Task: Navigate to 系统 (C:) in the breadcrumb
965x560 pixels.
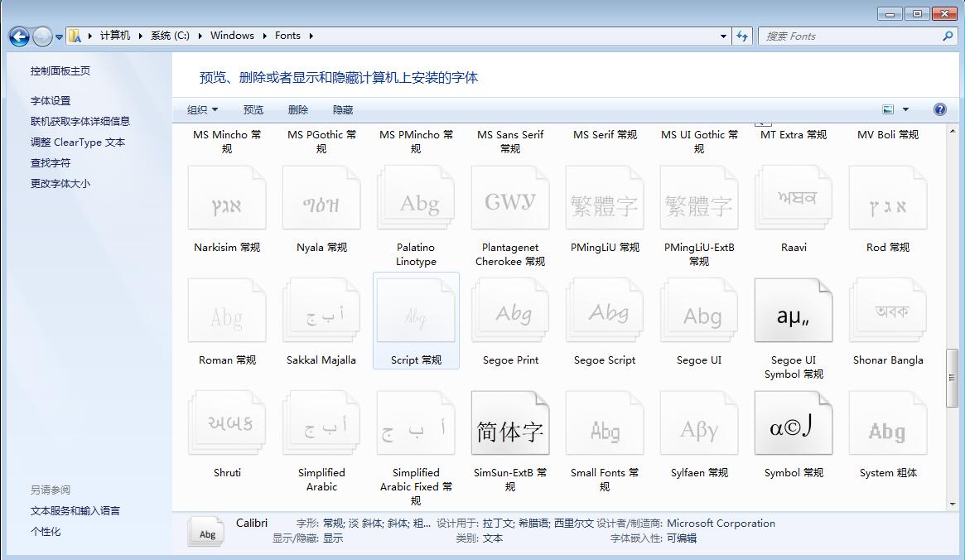Action: [x=170, y=36]
